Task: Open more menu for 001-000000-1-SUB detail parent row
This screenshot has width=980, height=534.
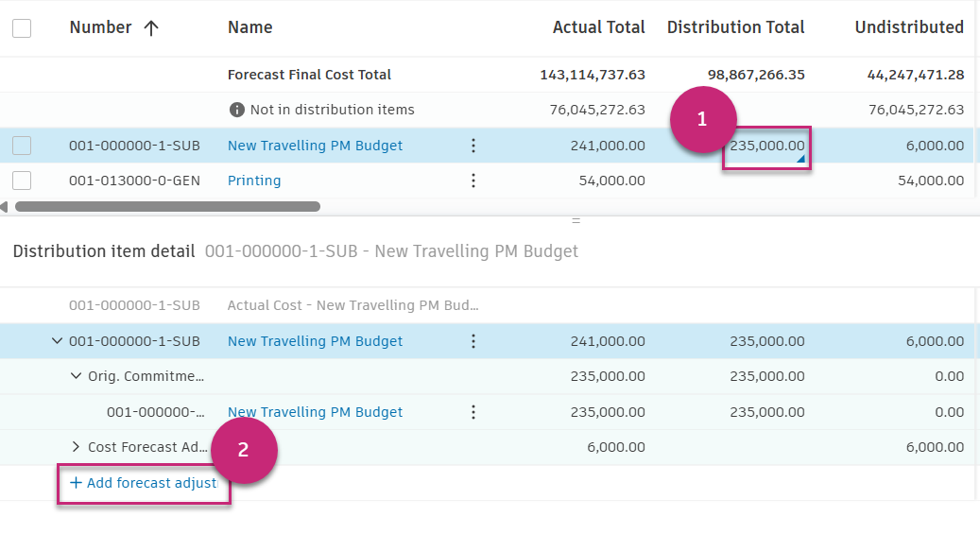Action: pyautogui.click(x=473, y=341)
